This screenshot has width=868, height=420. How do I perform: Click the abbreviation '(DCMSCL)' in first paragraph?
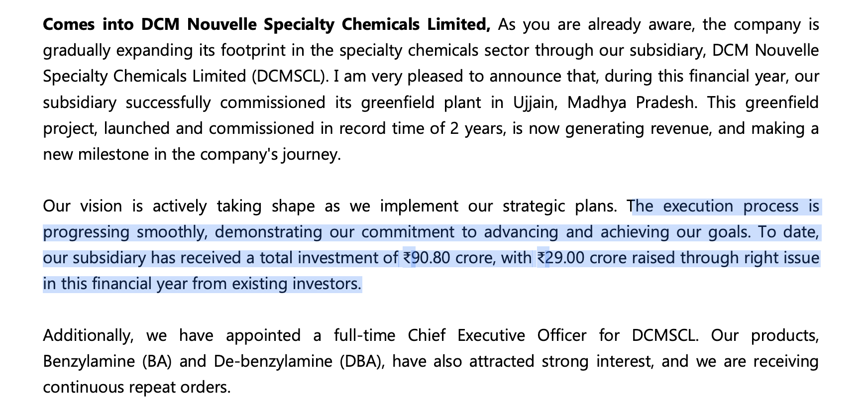tap(290, 76)
